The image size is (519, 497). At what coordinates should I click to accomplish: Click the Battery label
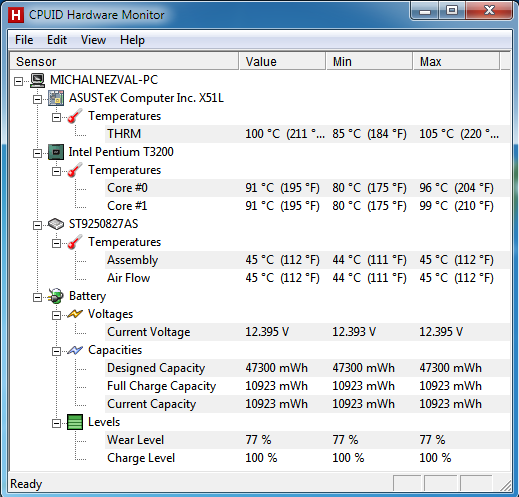coord(87,296)
